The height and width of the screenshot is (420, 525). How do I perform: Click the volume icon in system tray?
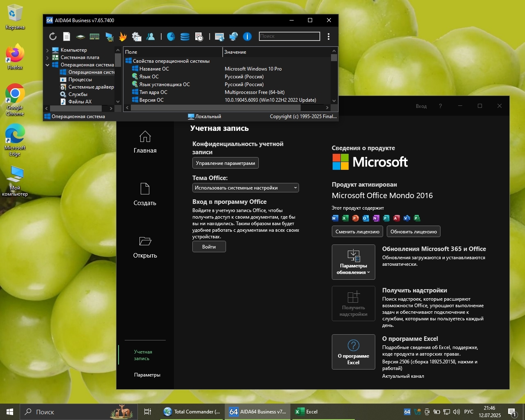(457, 412)
